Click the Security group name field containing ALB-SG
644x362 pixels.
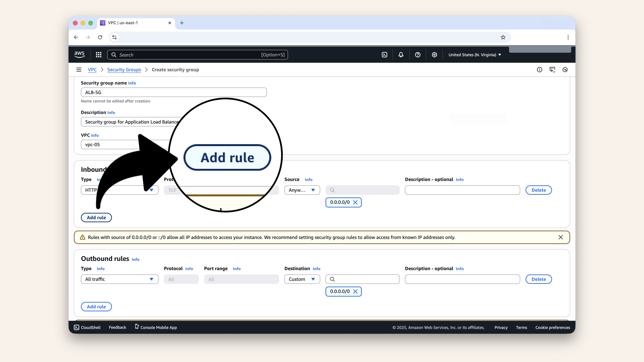[173, 92]
